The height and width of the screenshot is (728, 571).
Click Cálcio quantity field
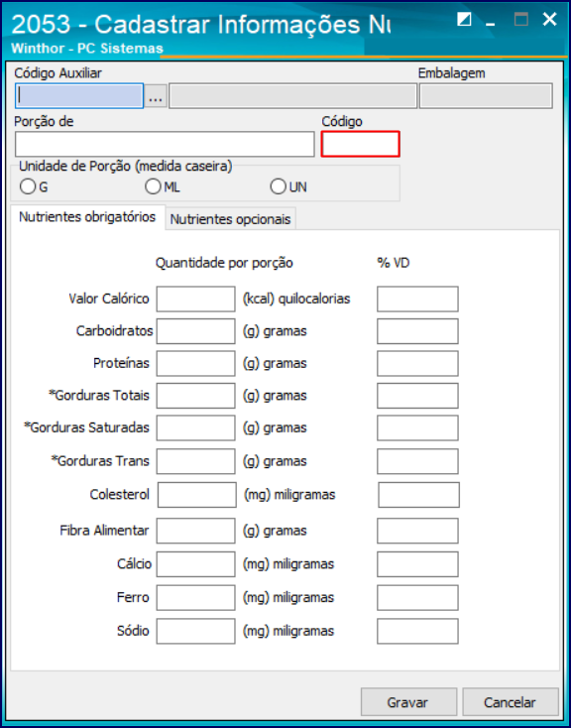[x=196, y=564]
